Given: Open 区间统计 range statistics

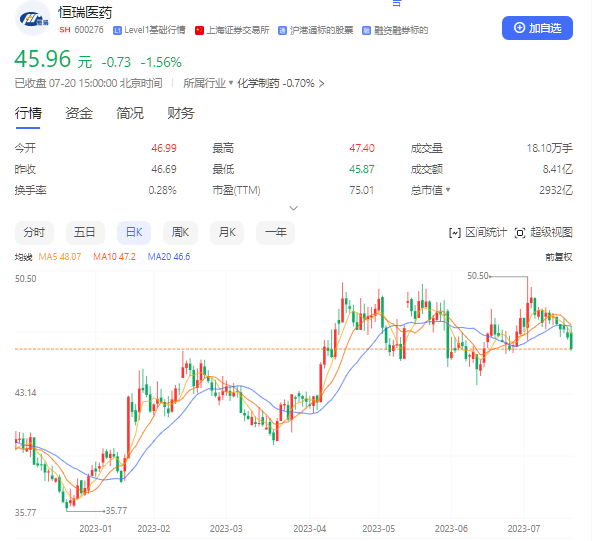Looking at the screenshot, I should tap(478, 233).
